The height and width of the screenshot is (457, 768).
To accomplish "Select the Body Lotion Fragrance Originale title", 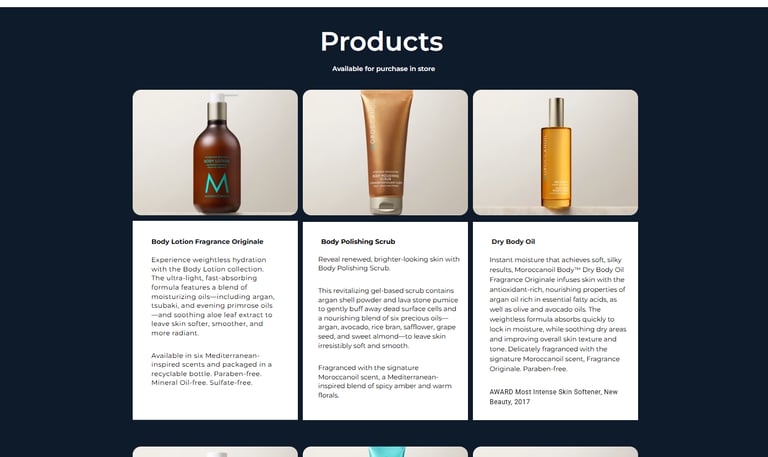I will [x=207, y=241].
